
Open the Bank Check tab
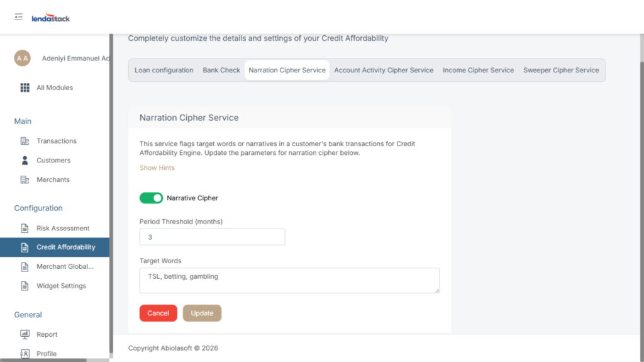coord(221,71)
